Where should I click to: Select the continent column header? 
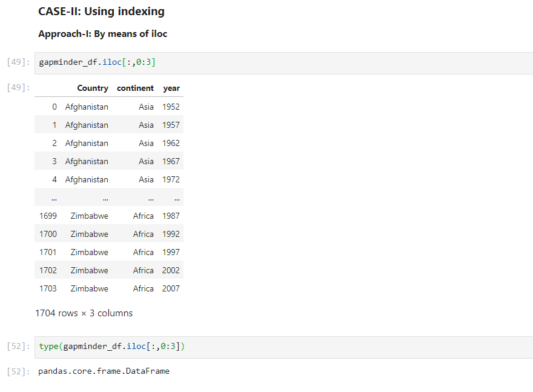[135, 88]
